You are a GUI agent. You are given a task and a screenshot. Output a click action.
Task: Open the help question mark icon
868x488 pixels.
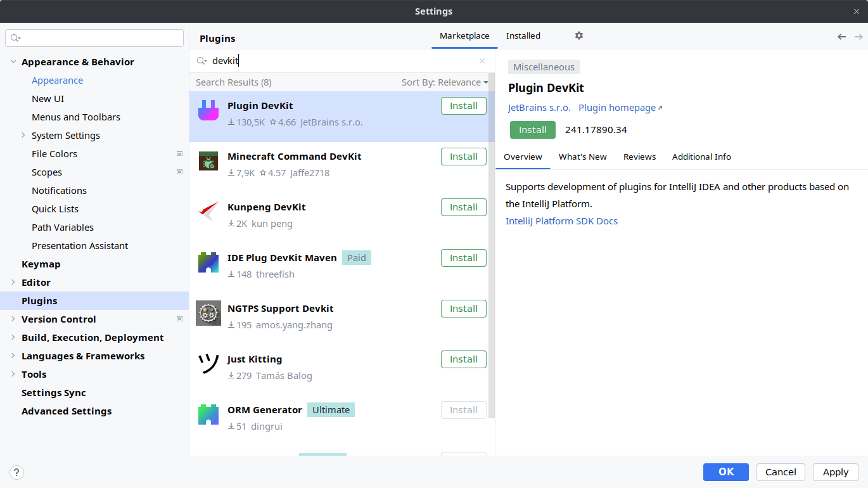click(16, 472)
